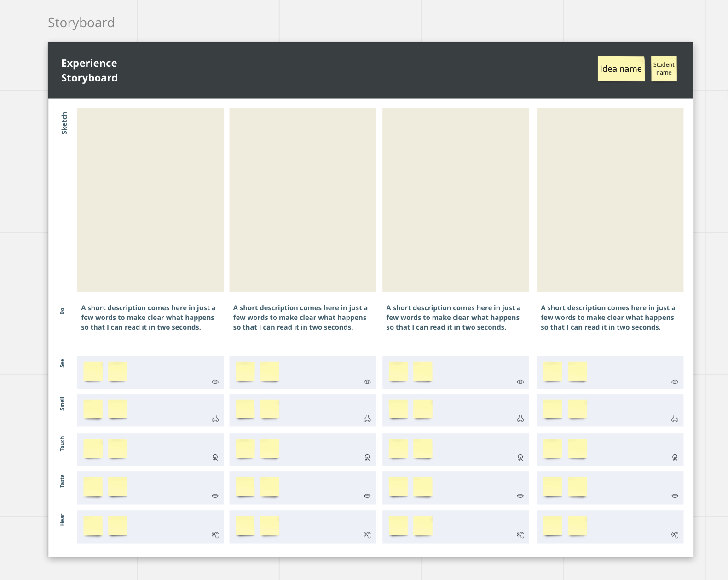Image resolution: width=728 pixels, height=580 pixels.
Task: Click the mouth icon in the second column's Taste row
Action: pyautogui.click(x=367, y=496)
